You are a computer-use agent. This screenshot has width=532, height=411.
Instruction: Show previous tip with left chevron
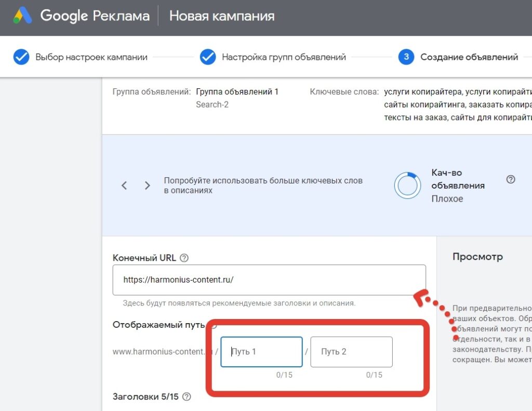[124, 185]
